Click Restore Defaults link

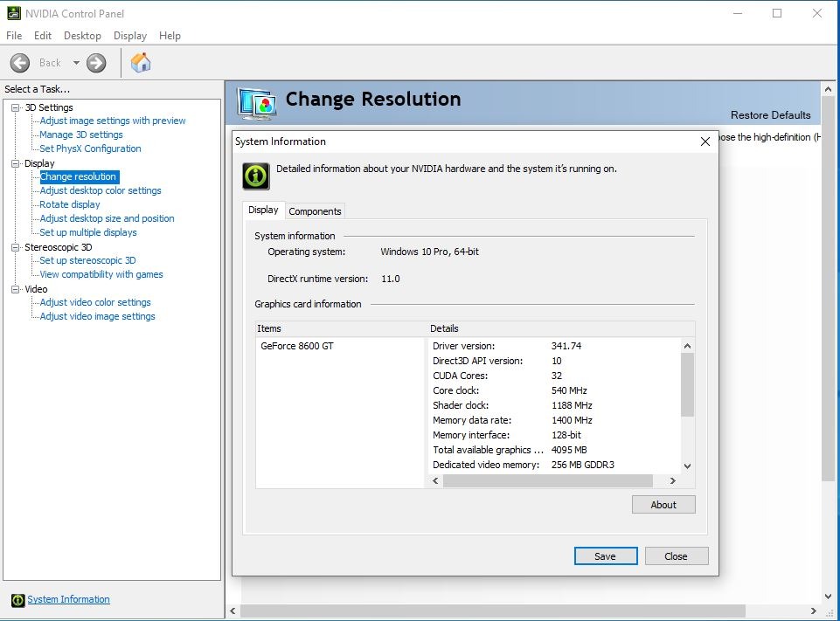click(x=770, y=115)
